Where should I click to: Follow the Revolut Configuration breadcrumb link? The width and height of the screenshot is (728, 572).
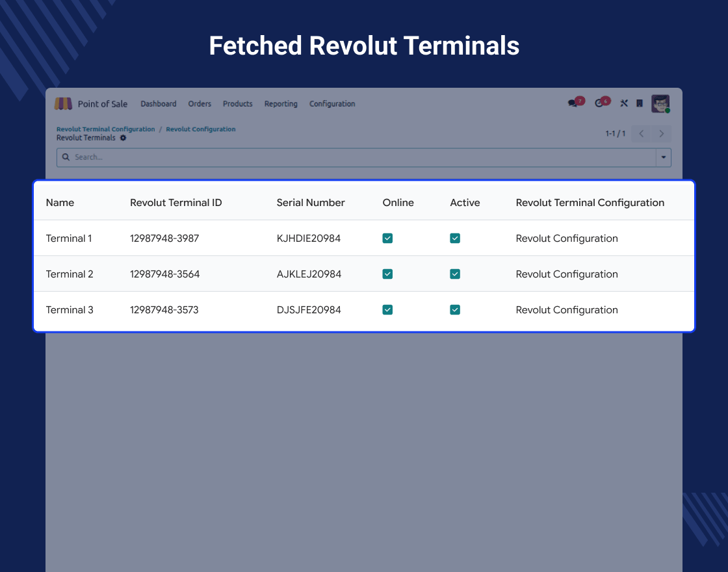201,129
